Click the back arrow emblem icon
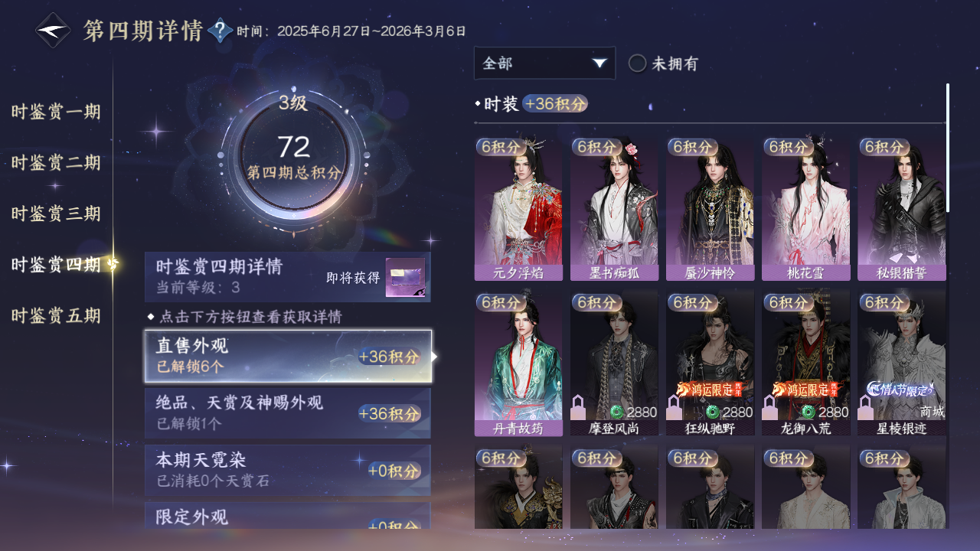Image resolution: width=980 pixels, height=551 pixels. click(54, 31)
